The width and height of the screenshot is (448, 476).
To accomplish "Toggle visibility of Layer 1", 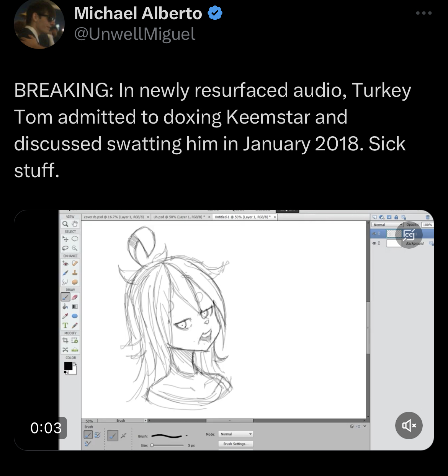I will point(374,233).
